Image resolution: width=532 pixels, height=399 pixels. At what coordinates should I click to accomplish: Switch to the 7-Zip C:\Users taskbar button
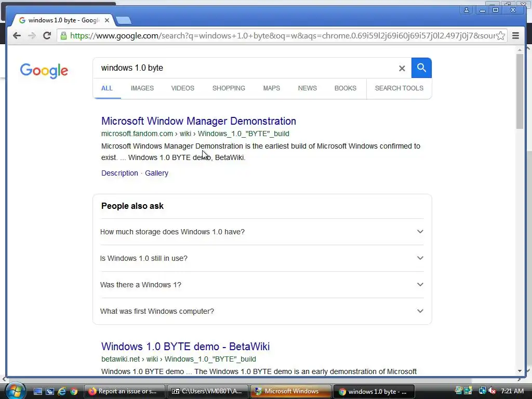point(207,391)
